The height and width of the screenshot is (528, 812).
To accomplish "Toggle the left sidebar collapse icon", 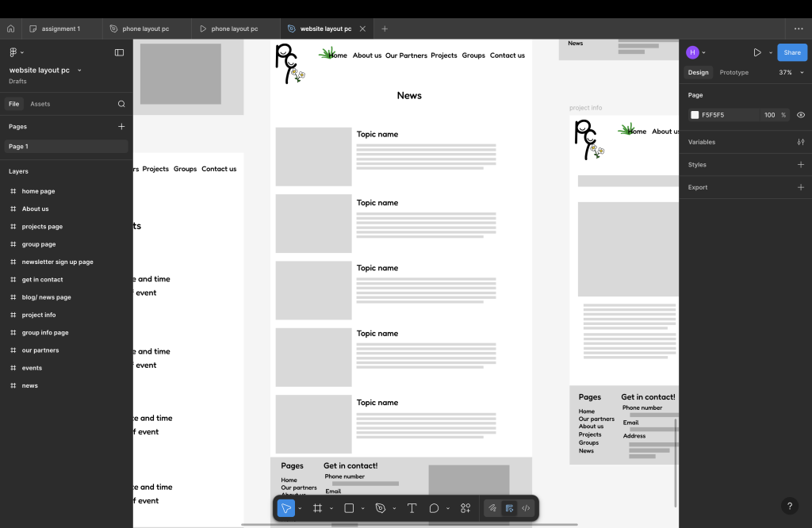I will (119, 52).
